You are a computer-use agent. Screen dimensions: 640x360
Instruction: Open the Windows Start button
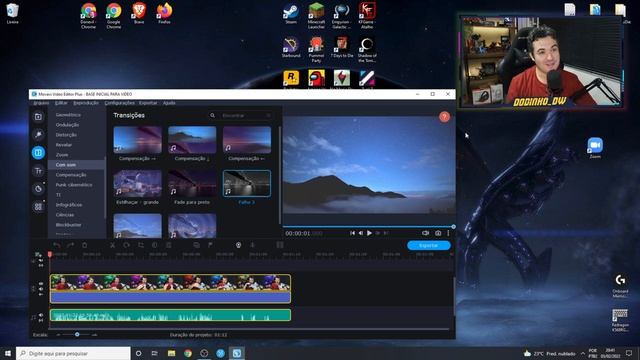coord(7,353)
